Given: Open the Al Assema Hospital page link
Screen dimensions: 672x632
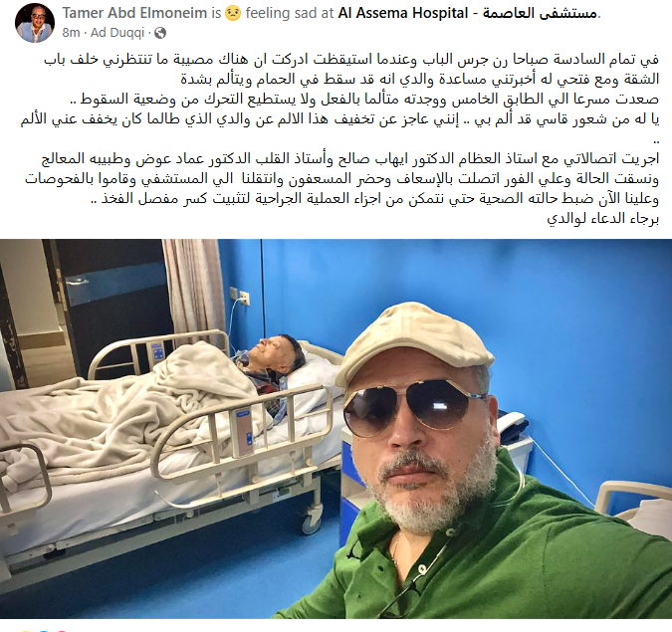Looking at the screenshot, I should pyautogui.click(x=403, y=13).
